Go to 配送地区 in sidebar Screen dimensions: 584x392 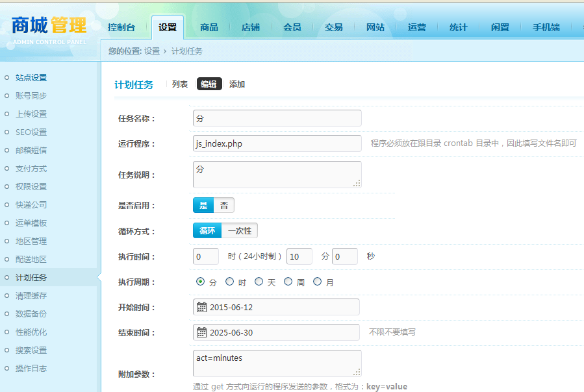[31, 260]
